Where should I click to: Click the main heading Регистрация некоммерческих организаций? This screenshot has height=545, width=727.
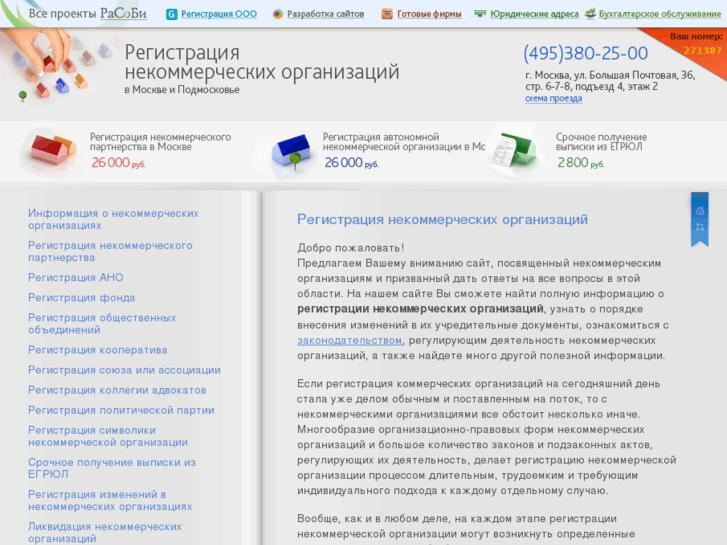coord(262,62)
